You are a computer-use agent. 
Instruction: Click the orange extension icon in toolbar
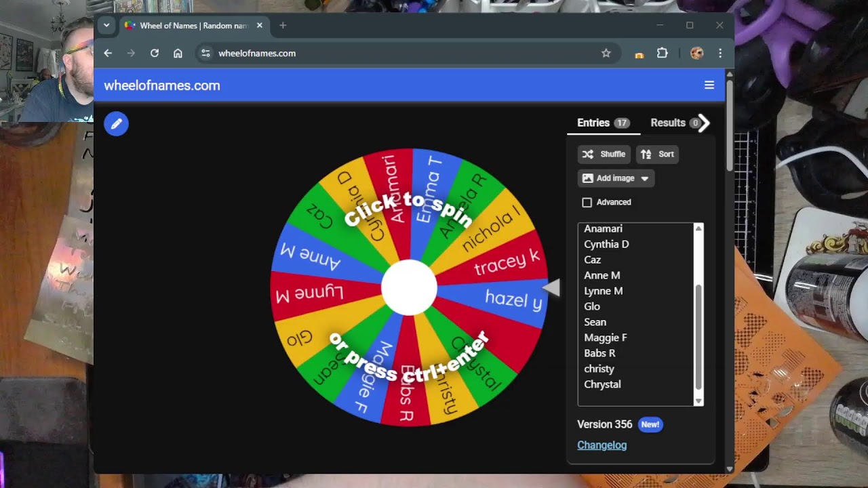pyautogui.click(x=639, y=54)
